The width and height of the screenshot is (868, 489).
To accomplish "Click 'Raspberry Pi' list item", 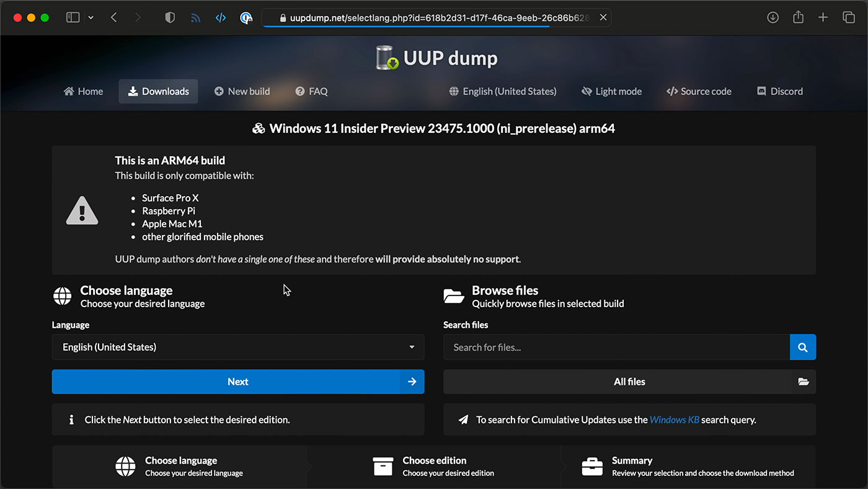I will [x=169, y=211].
